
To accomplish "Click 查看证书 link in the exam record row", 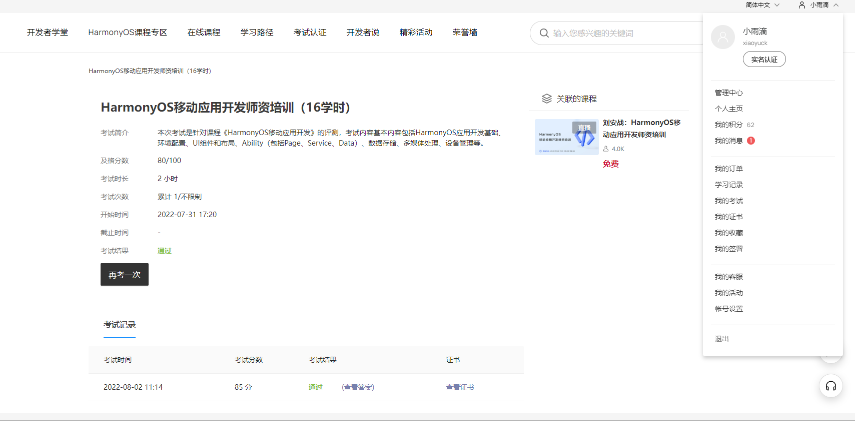I will 460,387.
